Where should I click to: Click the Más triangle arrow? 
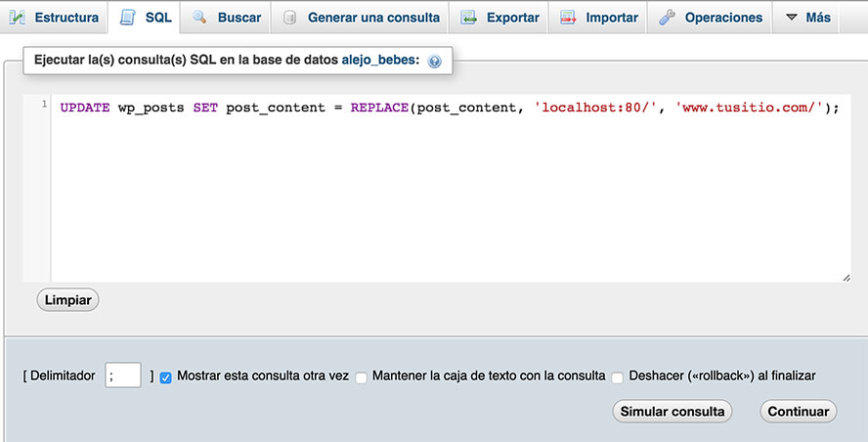click(x=792, y=18)
